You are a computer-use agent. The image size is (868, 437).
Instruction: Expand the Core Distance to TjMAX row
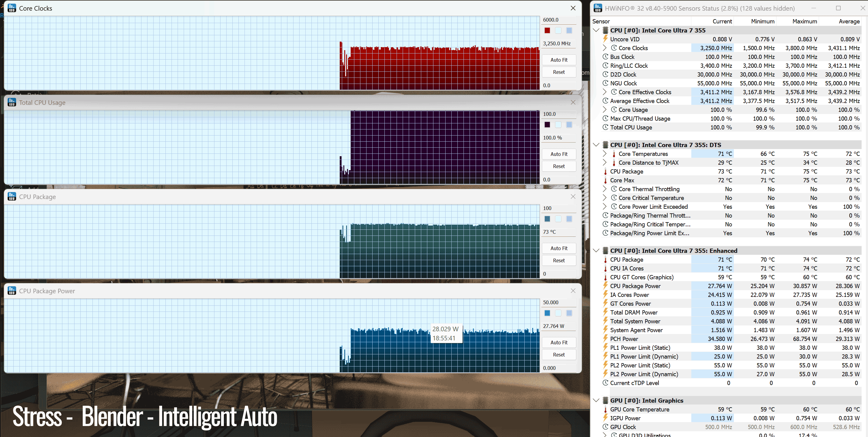click(605, 163)
